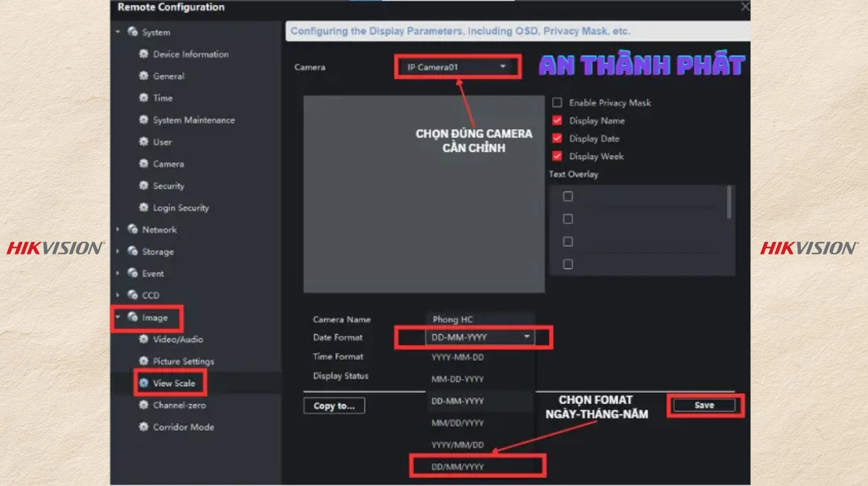Enable the Privacy Mask checkbox
Image resolution: width=868 pixels, height=486 pixels.
tap(557, 103)
